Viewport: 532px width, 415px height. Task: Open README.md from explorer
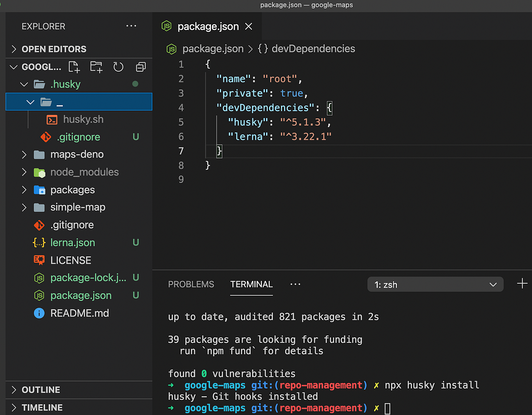79,313
